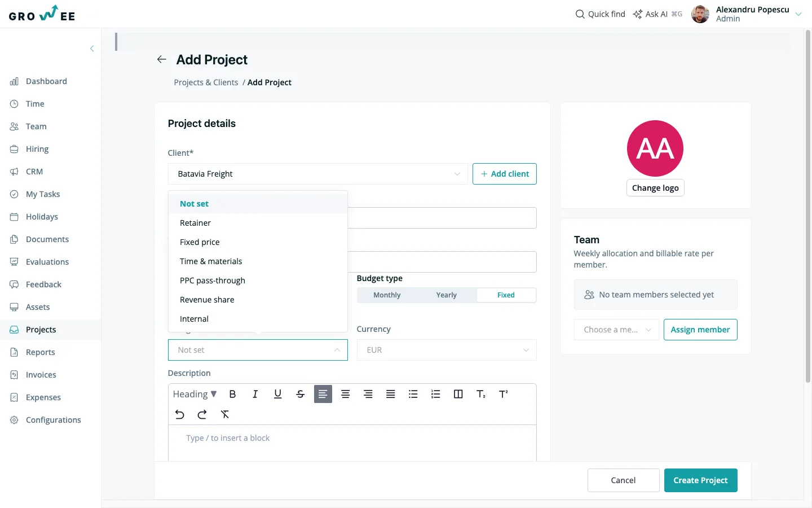Viewport: 812px width, 508px height.
Task: Select Retainer option
Action: [x=258, y=223]
